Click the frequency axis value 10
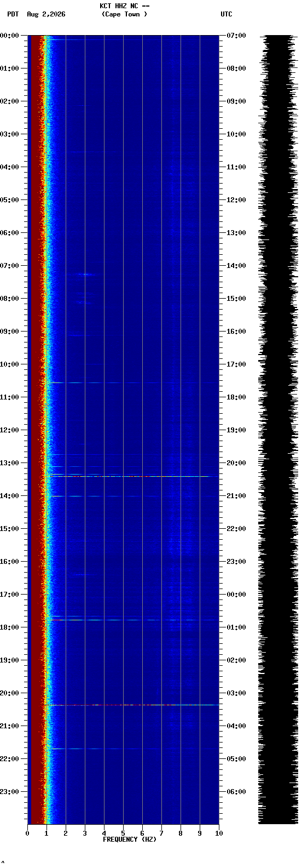Image resolution: width=302 pixels, height=868 pixels. (219, 833)
